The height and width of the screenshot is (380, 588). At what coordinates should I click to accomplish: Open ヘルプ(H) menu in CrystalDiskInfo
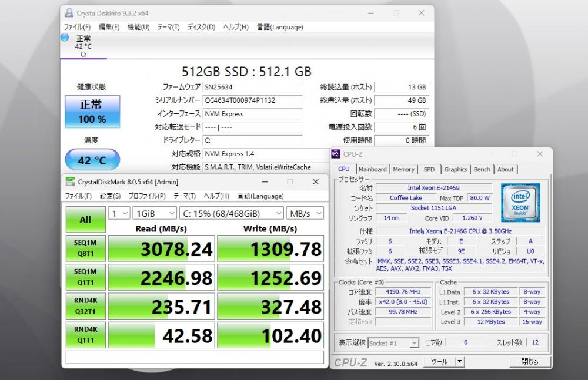[236, 27]
